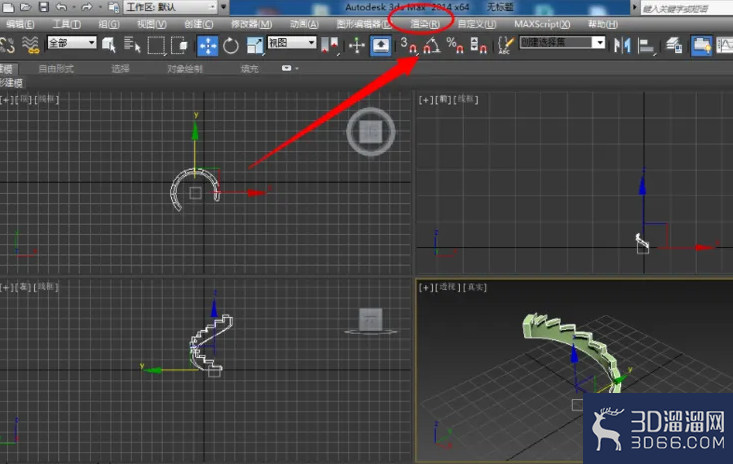The width and height of the screenshot is (733, 464).
Task: Click the Use Pivot Point Center button
Action: [330, 45]
